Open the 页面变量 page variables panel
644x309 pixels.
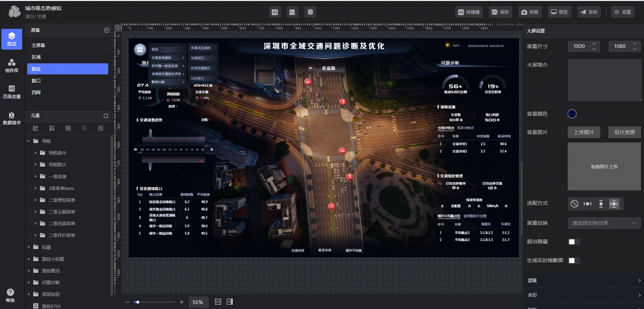[12, 91]
